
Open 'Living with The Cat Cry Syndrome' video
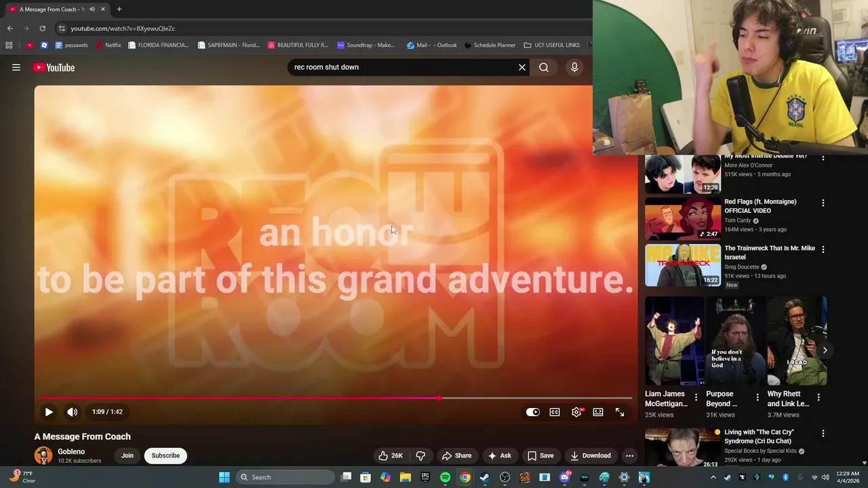pos(759,436)
